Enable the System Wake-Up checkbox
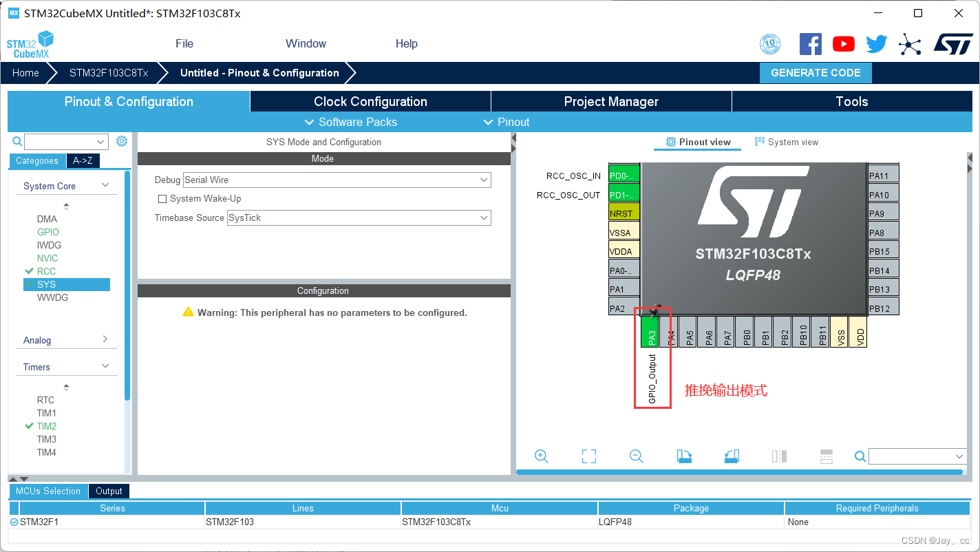This screenshot has width=980, height=552. [162, 198]
